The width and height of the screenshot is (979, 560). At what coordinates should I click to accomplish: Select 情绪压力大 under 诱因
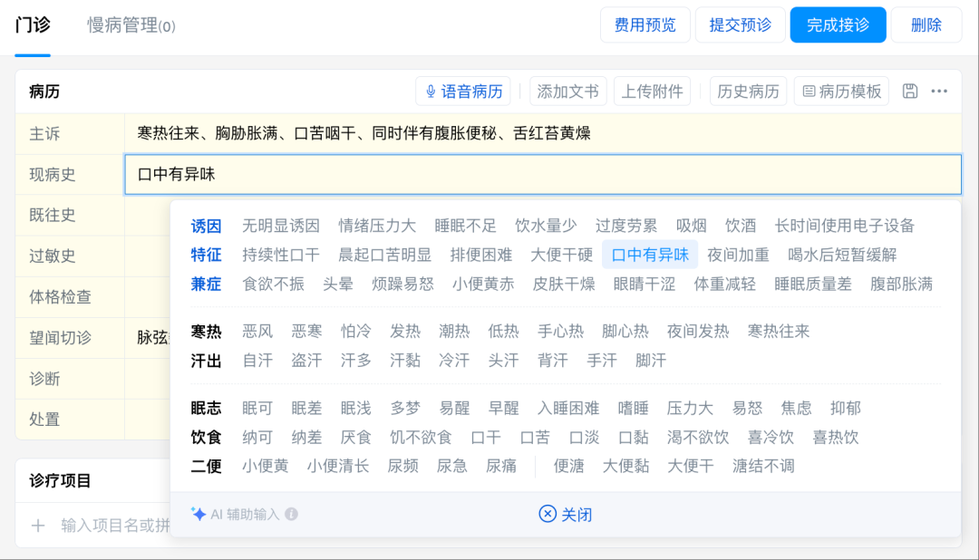point(377,226)
